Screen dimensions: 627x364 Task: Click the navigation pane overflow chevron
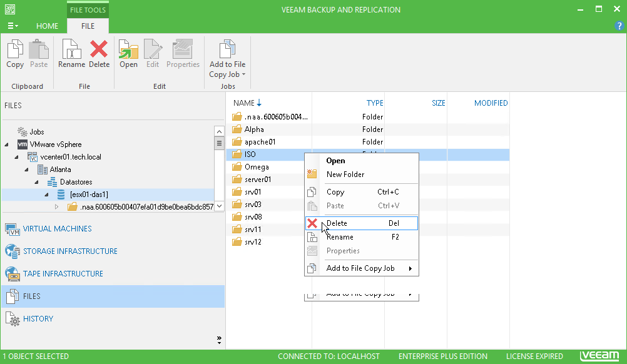click(219, 340)
